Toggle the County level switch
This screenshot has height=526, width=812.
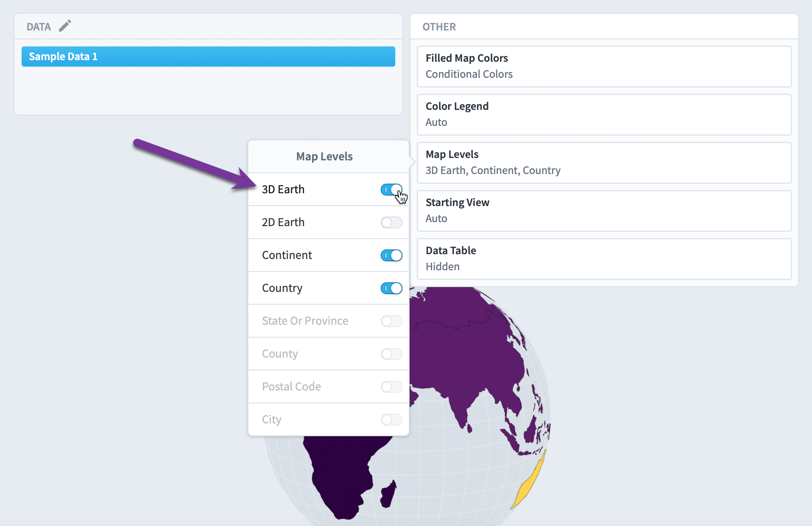pos(391,354)
